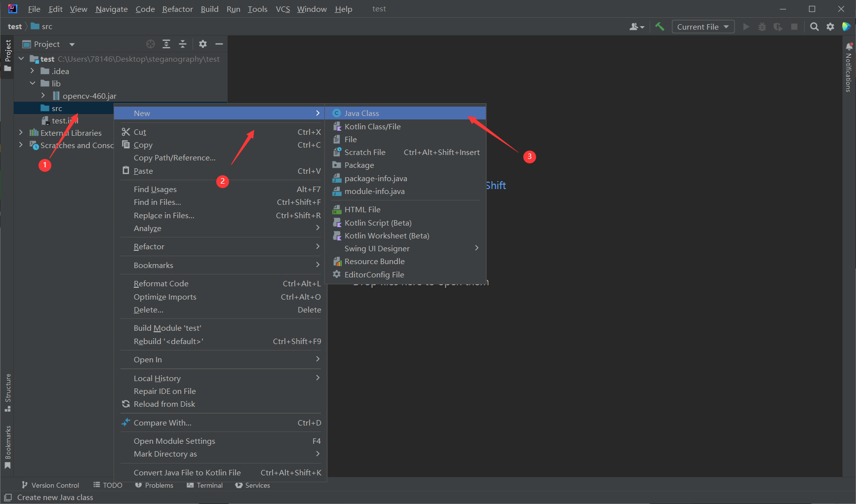Choose Convert Java File to Kotlin File
The height and width of the screenshot is (504, 856).
(x=221, y=472)
